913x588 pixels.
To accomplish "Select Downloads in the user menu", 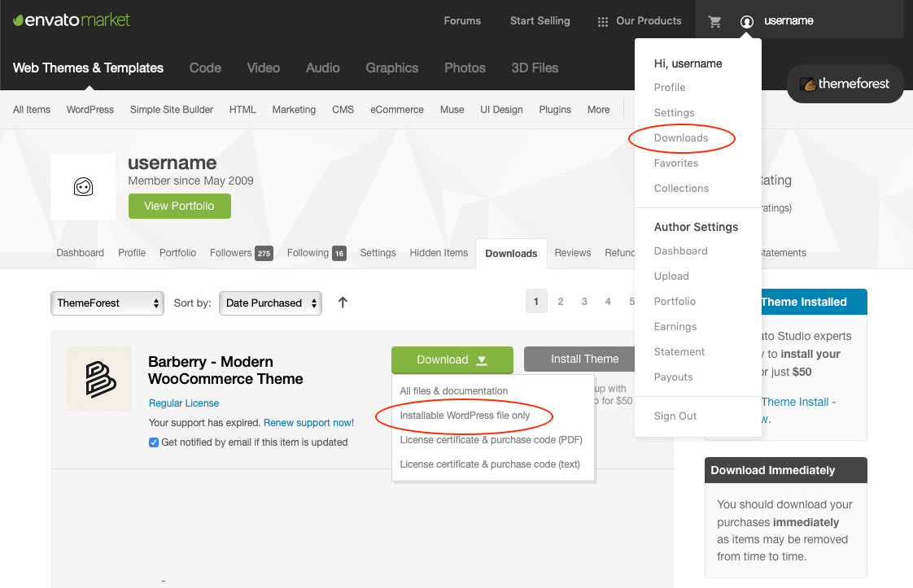I will [x=680, y=138].
